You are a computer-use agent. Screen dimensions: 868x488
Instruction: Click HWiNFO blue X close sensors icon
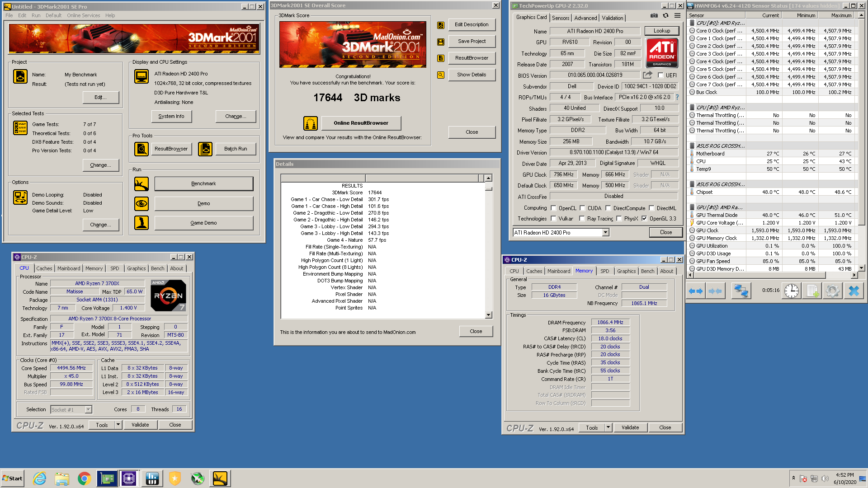(x=854, y=291)
